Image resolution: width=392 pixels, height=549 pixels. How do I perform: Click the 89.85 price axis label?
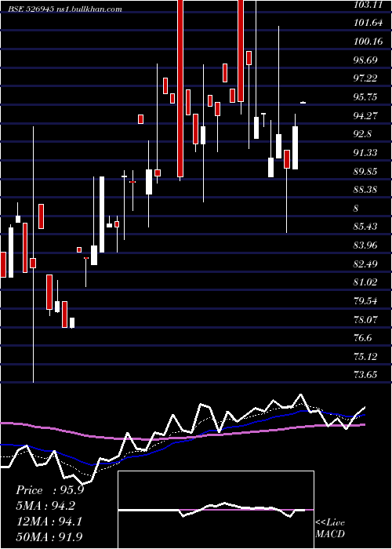(365, 171)
